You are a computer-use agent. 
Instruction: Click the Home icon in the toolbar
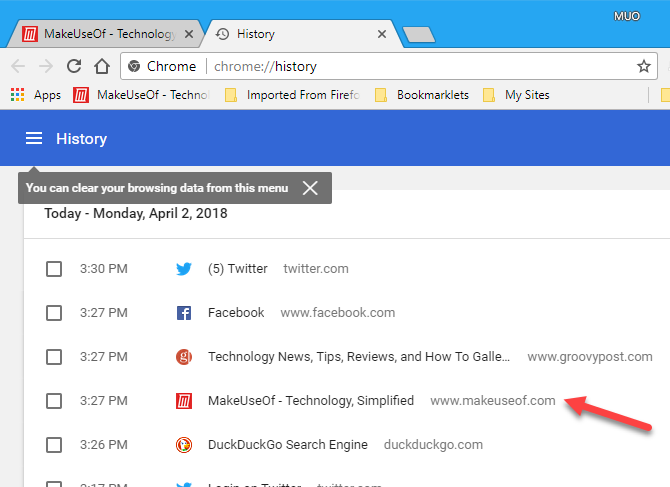[x=101, y=66]
